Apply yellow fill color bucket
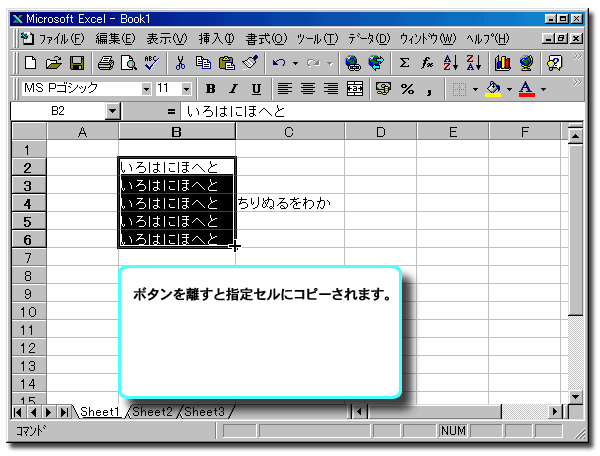Image resolution: width=600 pixels, height=456 pixels. coord(494,89)
